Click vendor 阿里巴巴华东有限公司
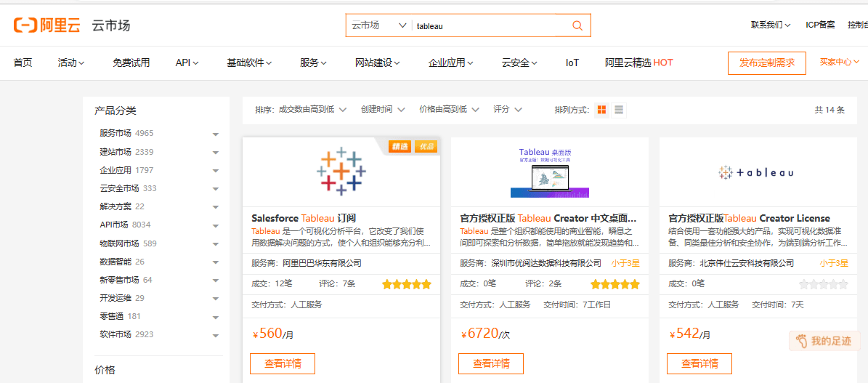 (x=323, y=263)
